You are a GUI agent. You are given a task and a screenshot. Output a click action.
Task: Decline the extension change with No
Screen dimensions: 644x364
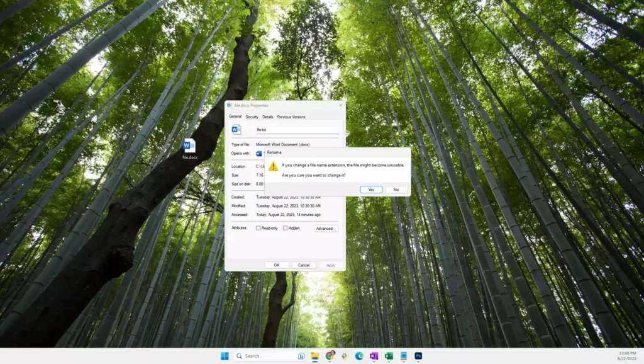[x=396, y=190]
